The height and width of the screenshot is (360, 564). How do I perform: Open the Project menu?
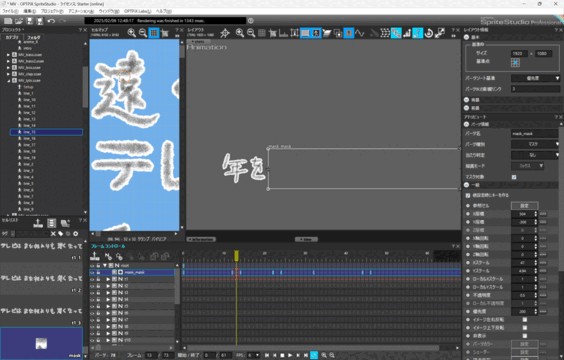pyautogui.click(x=52, y=11)
